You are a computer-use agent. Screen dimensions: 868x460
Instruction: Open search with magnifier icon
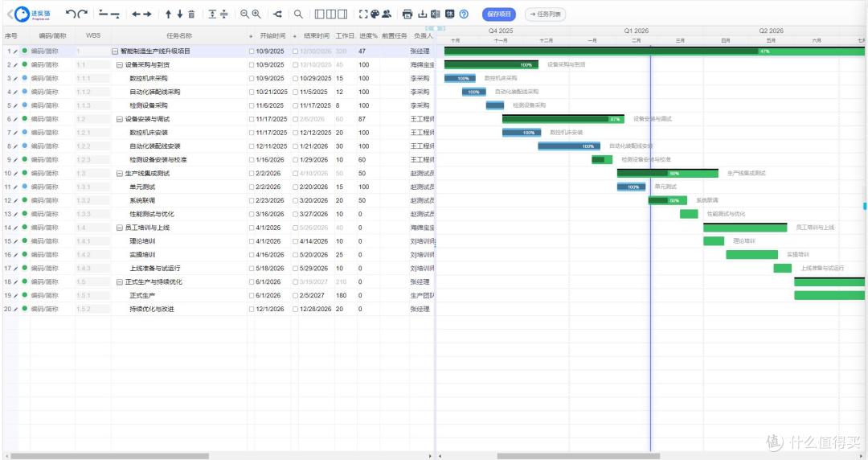coord(298,14)
